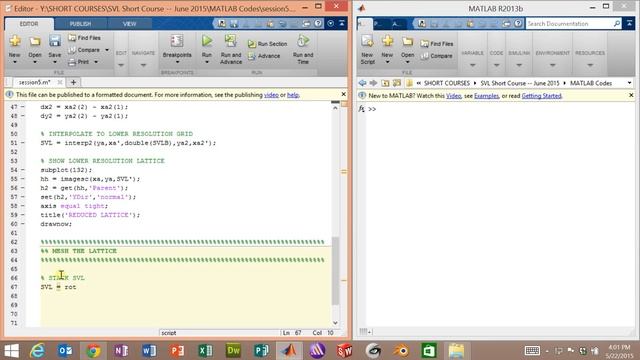Click the New plus icon in MATLAB window
The width and height of the screenshot is (640, 360).
click(x=387, y=41)
